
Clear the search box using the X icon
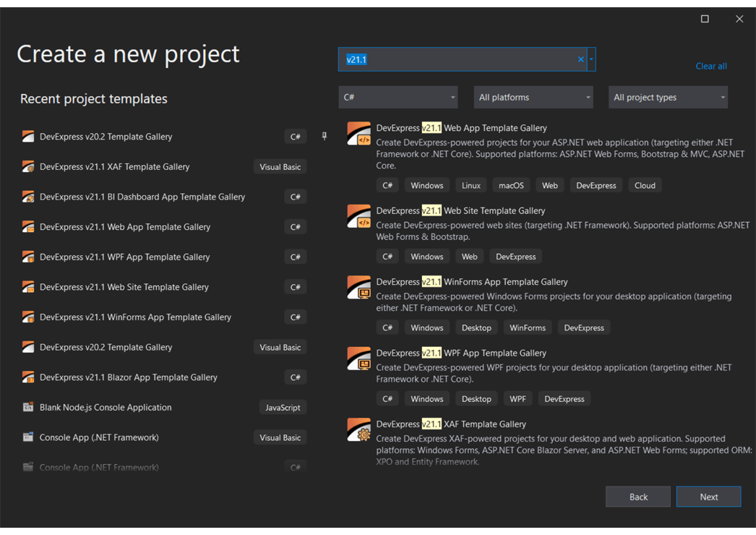click(x=580, y=59)
